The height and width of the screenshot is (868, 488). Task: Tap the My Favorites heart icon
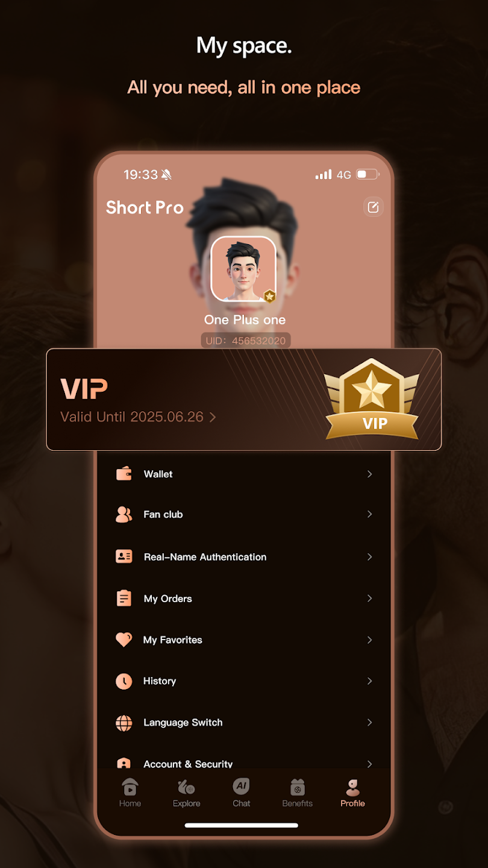124,640
